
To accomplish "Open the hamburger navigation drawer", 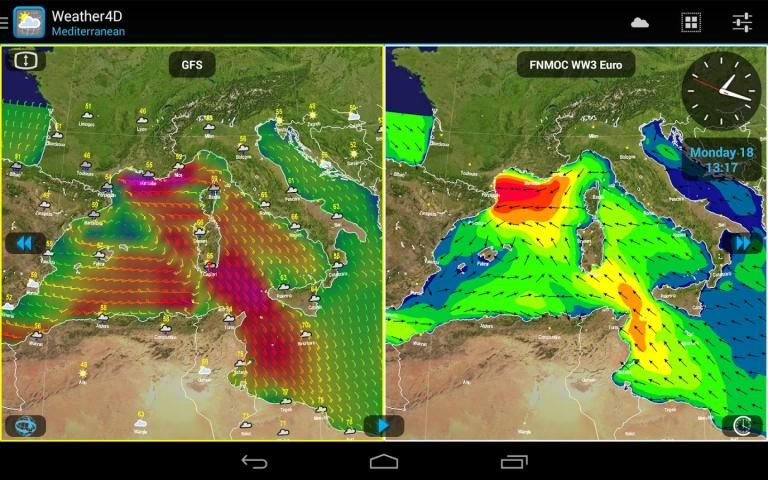I will pos(5,22).
